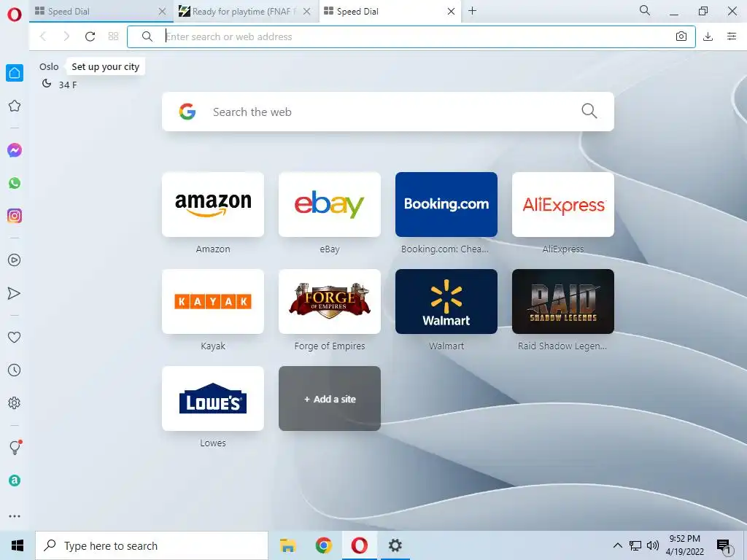Open the Kayak speed dial tile

pyautogui.click(x=213, y=301)
